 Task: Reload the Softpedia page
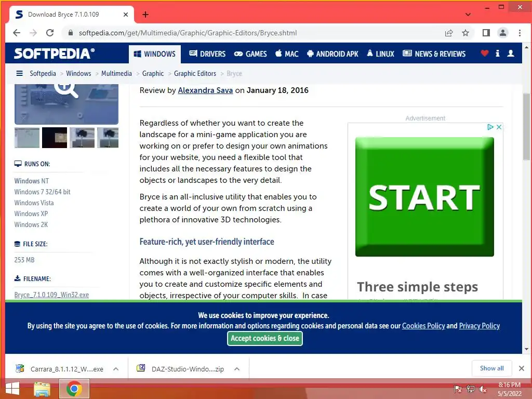click(x=50, y=33)
